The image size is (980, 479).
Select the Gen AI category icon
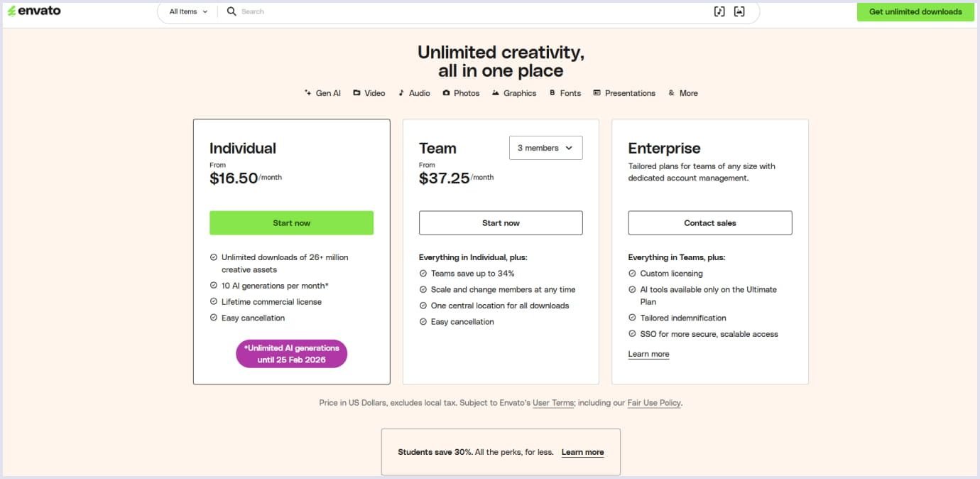click(307, 92)
